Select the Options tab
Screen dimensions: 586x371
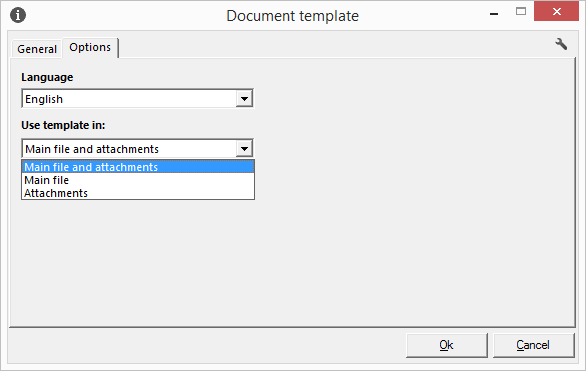point(90,47)
